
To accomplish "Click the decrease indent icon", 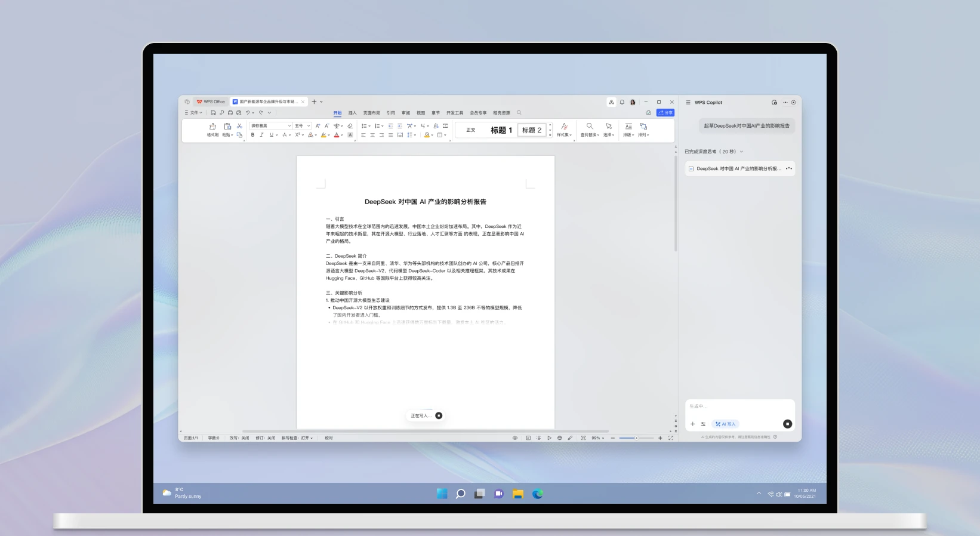I will [x=390, y=126].
